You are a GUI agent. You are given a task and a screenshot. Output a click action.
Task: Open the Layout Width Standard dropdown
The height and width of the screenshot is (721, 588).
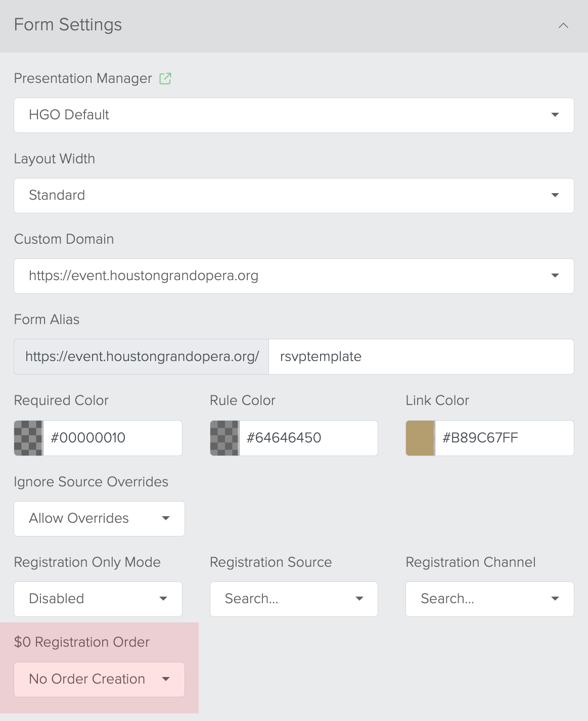coord(294,196)
